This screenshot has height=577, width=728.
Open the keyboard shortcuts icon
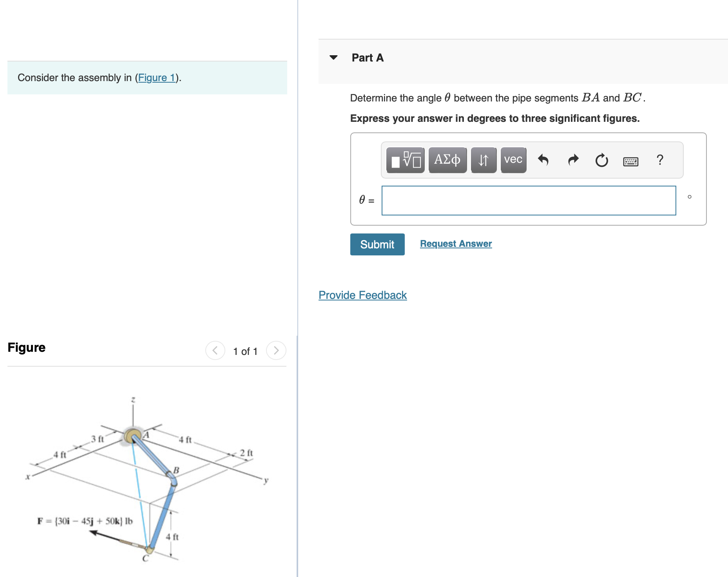[631, 161]
